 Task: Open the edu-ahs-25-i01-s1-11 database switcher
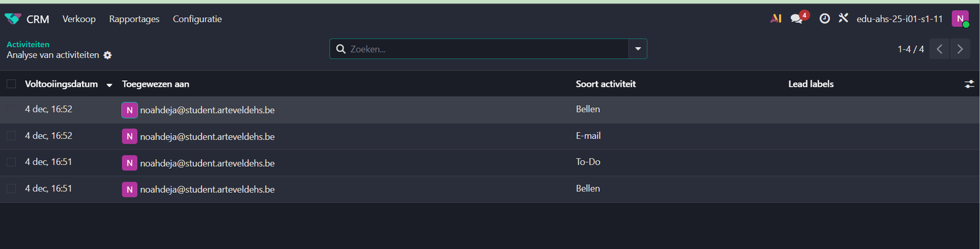click(899, 19)
